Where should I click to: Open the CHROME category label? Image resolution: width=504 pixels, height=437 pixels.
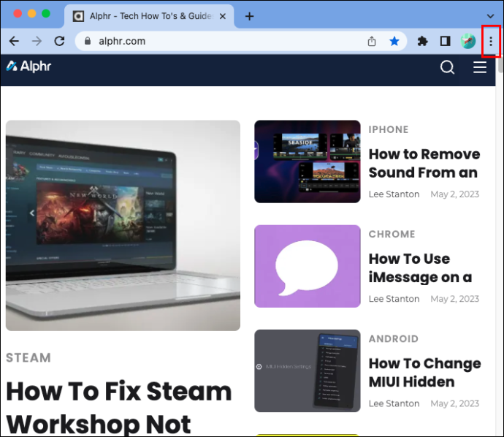(x=392, y=234)
